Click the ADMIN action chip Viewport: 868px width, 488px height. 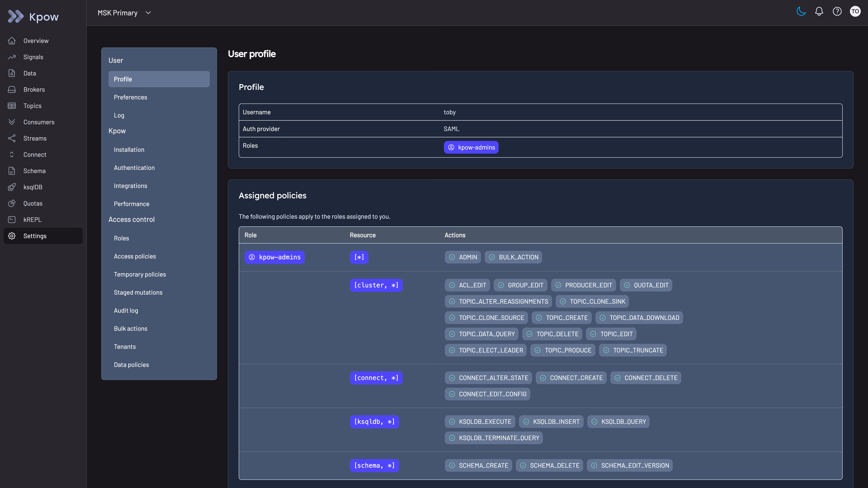click(463, 257)
